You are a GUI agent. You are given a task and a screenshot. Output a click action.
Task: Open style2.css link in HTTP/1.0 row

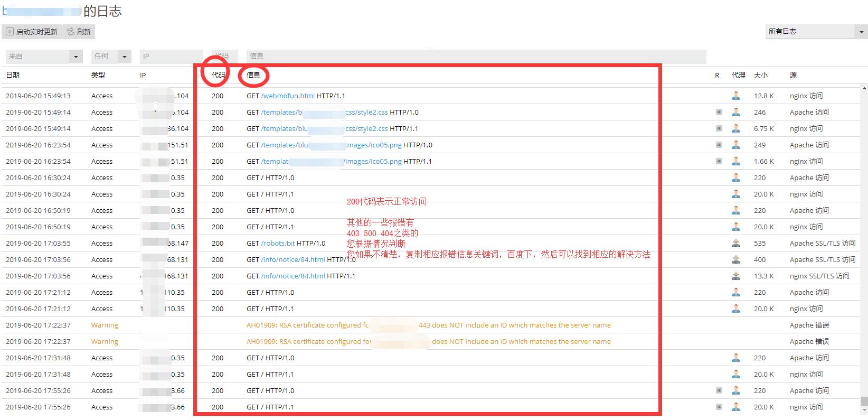pos(324,112)
